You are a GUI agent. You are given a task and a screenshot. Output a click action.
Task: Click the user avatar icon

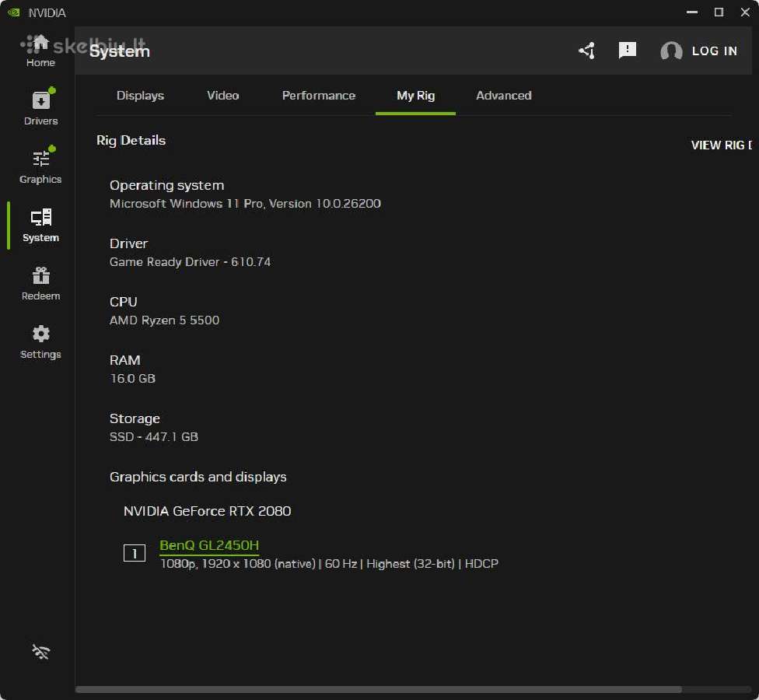(671, 51)
